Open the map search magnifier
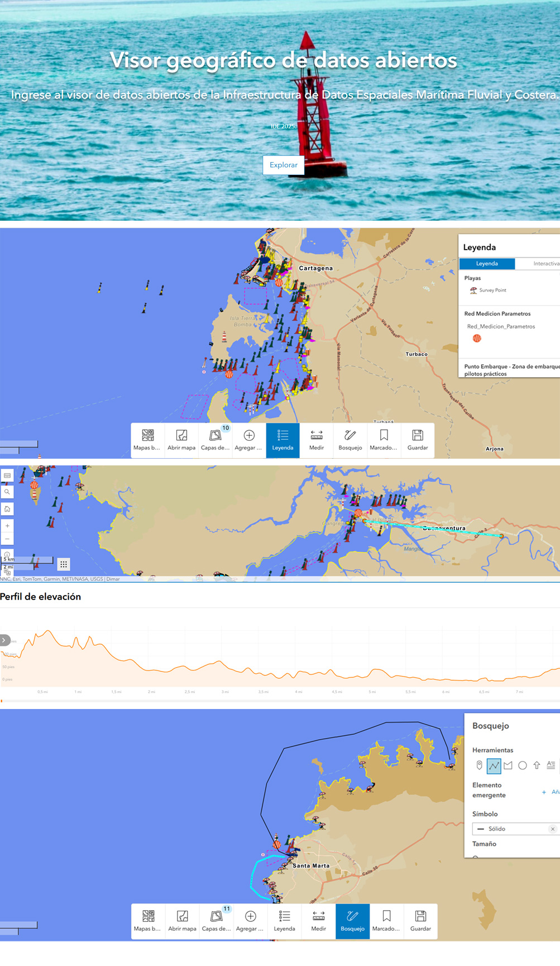 [x=7, y=492]
